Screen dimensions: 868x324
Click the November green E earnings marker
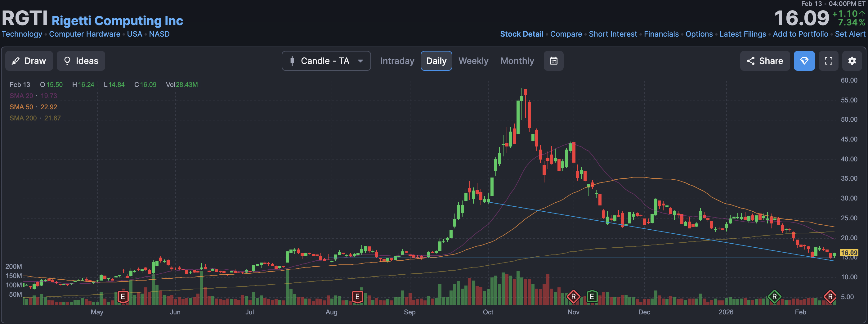[592, 297]
